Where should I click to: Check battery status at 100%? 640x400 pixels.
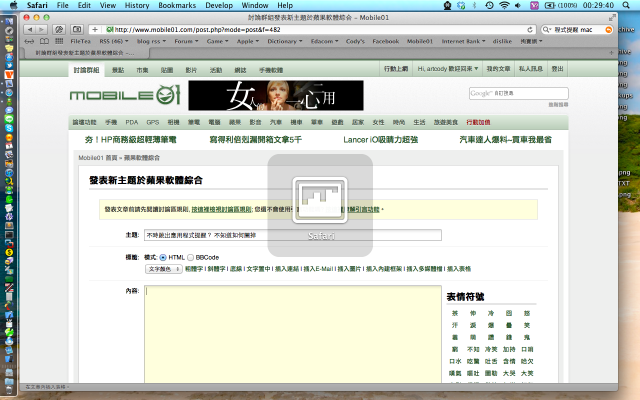coord(561,5)
